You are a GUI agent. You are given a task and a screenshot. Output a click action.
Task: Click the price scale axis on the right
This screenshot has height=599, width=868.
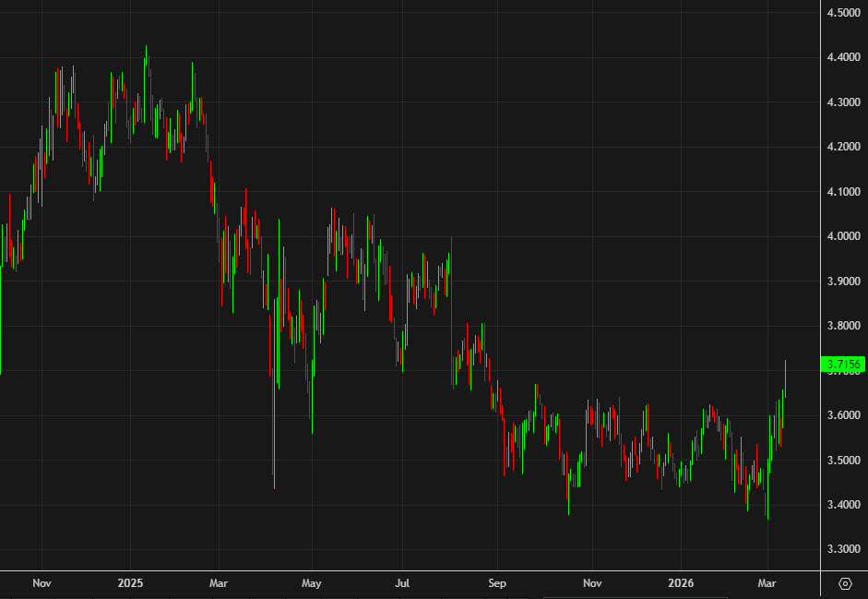pos(842,277)
